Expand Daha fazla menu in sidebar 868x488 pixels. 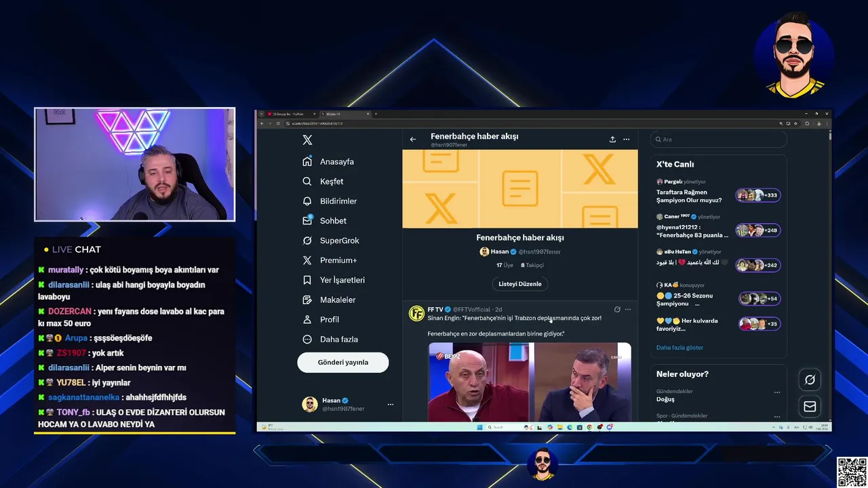coord(330,339)
